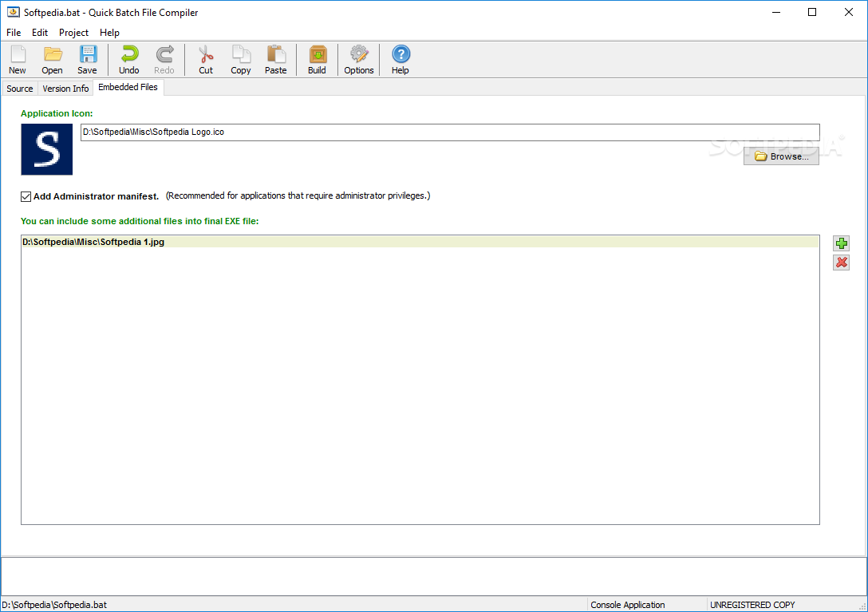Click Console Application status entry

click(x=628, y=605)
